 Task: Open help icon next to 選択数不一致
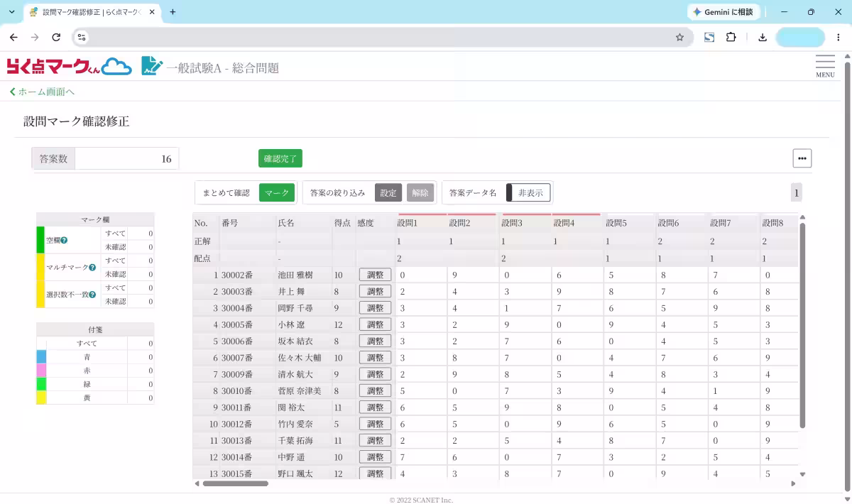point(92,295)
